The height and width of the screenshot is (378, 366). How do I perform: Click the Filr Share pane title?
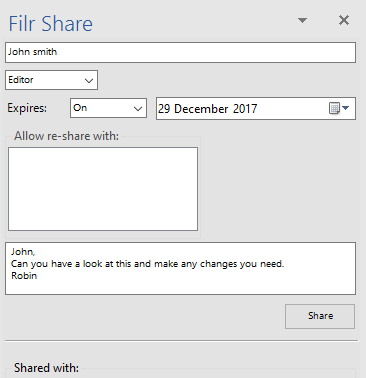click(x=50, y=24)
